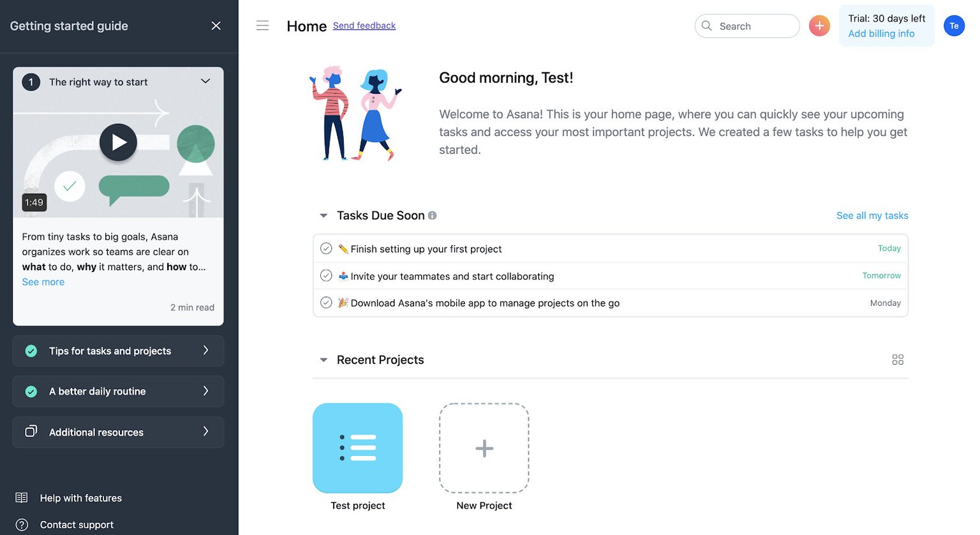Screen dimensions: 980x535
Task: Open the Te profile avatar menu
Action: pos(954,26)
